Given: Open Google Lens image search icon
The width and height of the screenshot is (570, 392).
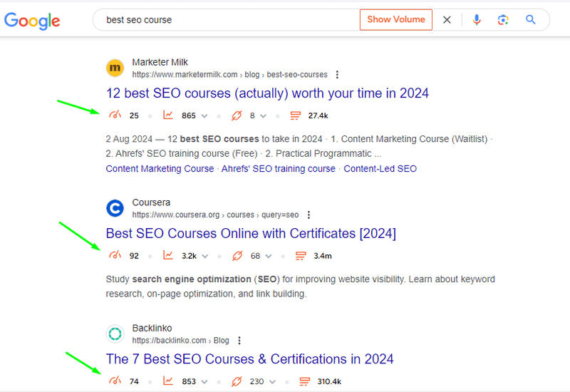Looking at the screenshot, I should (503, 20).
